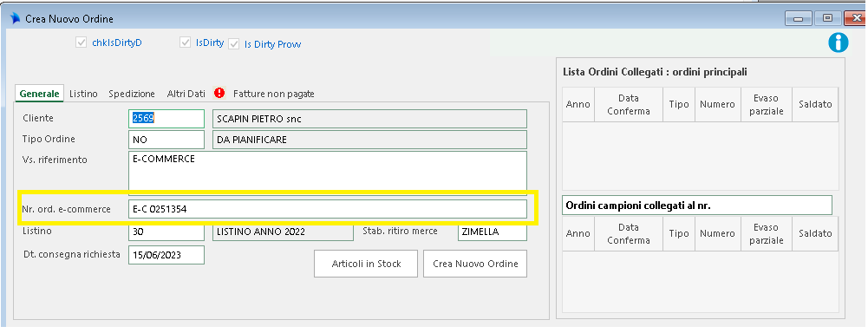868x333 pixels.
Task: Maximize the Crea Nuovo Ordine window
Action: pos(828,18)
